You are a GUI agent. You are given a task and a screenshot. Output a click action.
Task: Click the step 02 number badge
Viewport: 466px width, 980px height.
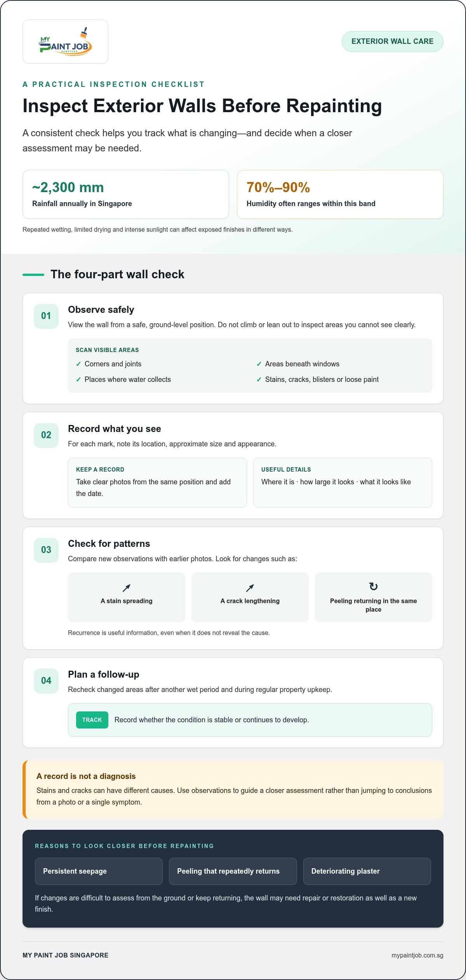pos(46,435)
